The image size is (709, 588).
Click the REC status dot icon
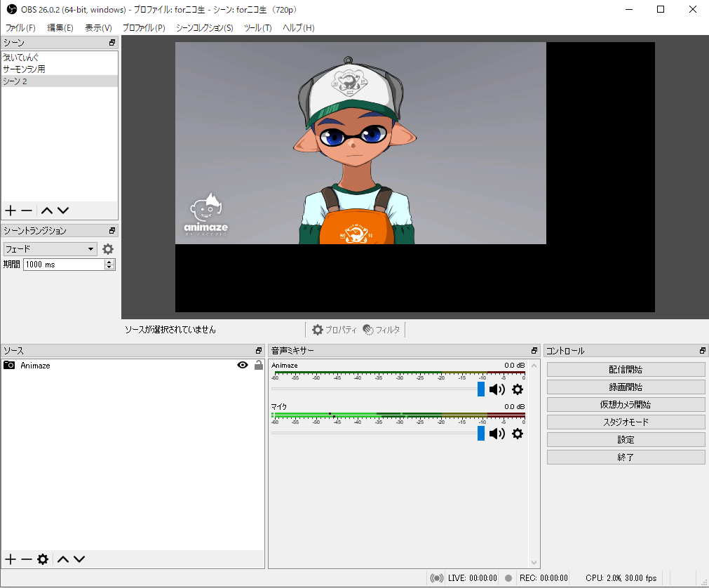pyautogui.click(x=508, y=578)
